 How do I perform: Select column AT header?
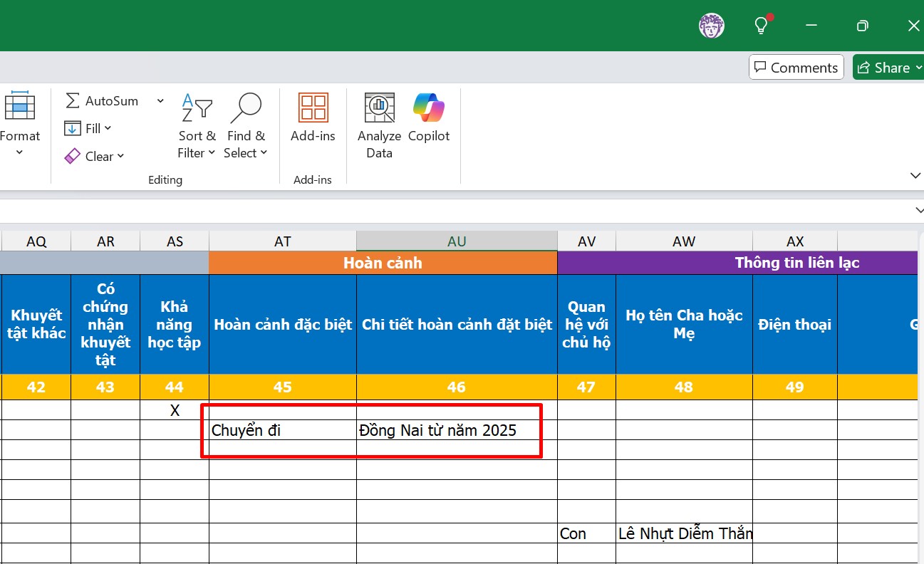click(x=283, y=241)
